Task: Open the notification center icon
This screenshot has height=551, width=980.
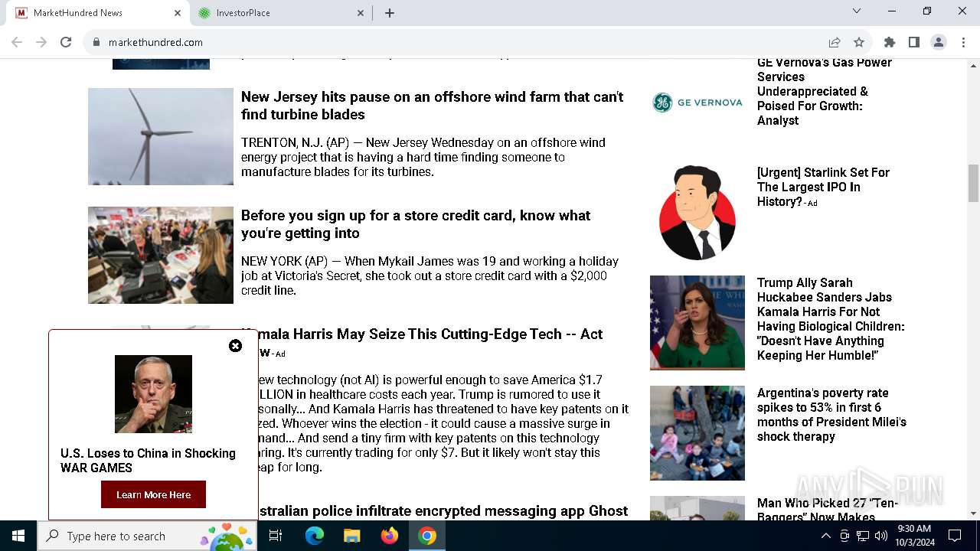Action: [955, 536]
